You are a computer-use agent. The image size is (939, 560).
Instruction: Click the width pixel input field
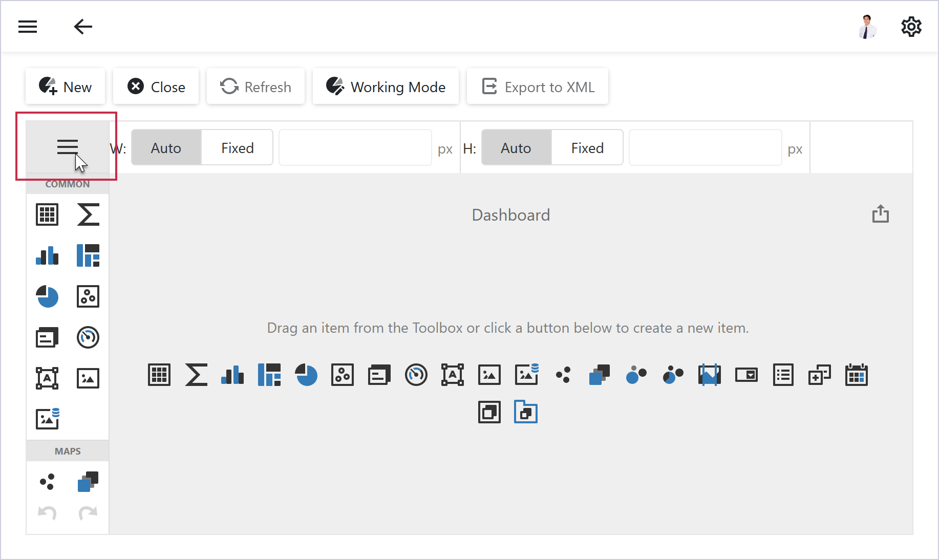[355, 148]
